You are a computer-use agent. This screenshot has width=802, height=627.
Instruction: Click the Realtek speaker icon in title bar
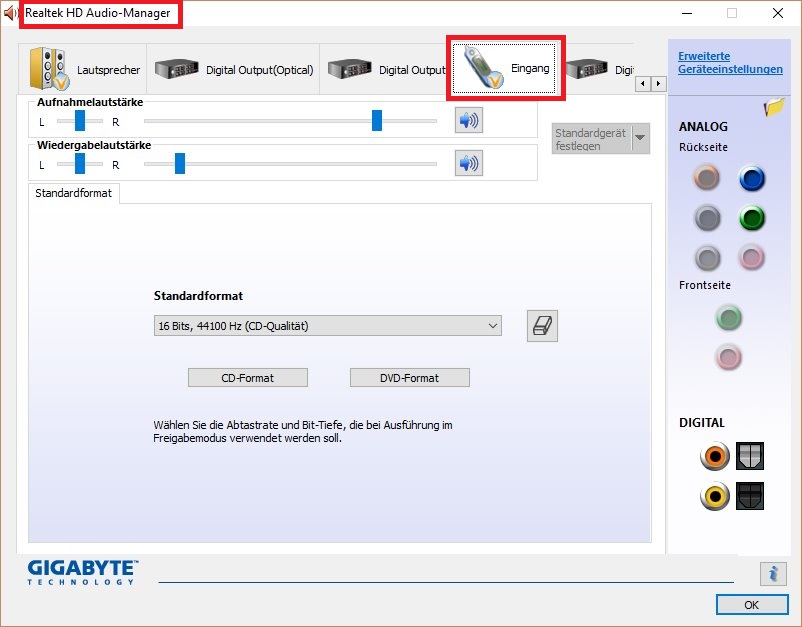[10, 13]
